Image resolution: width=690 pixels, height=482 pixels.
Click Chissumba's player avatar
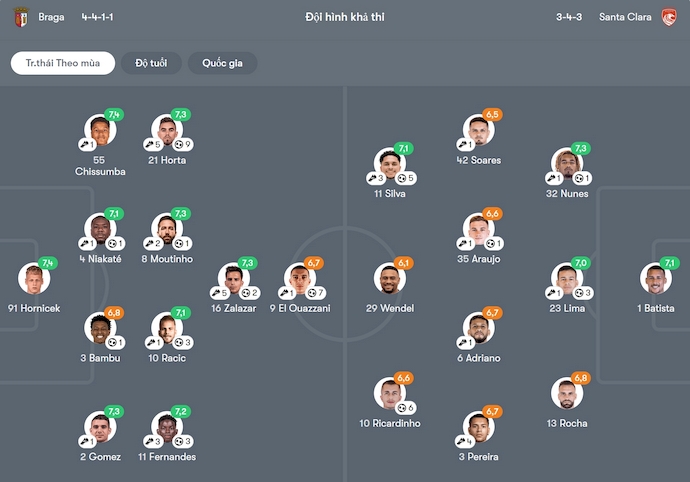pos(99,131)
